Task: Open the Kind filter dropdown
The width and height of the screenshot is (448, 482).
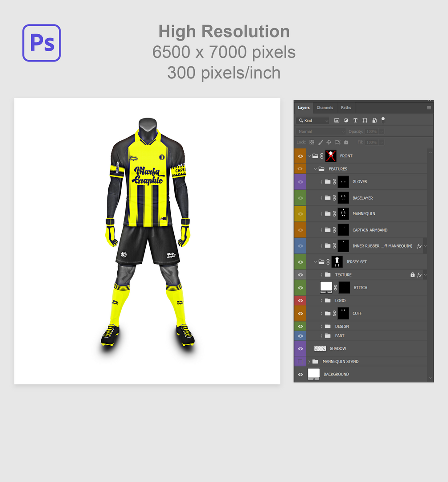Action: [x=313, y=120]
